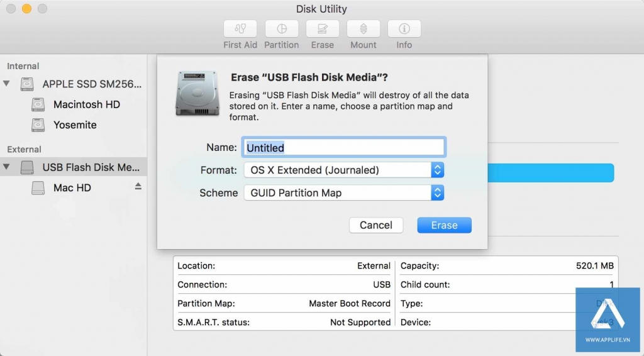Click the First Aid label
644x356 pixels.
click(240, 45)
